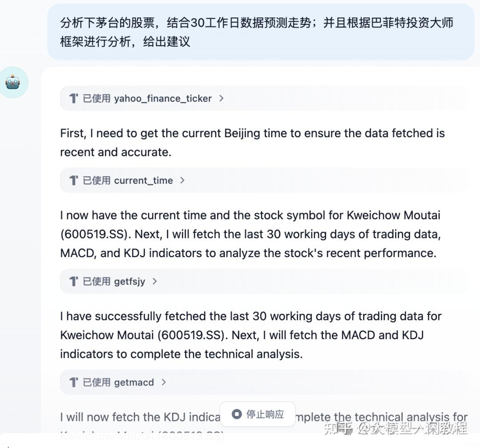This screenshot has height=448, width=480.
Task: Click the user prompt bubble about 茅台 stock
Action: tap(261, 32)
